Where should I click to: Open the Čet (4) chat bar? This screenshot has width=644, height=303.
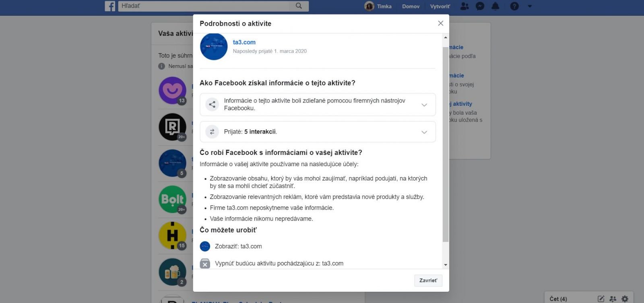[x=558, y=299]
